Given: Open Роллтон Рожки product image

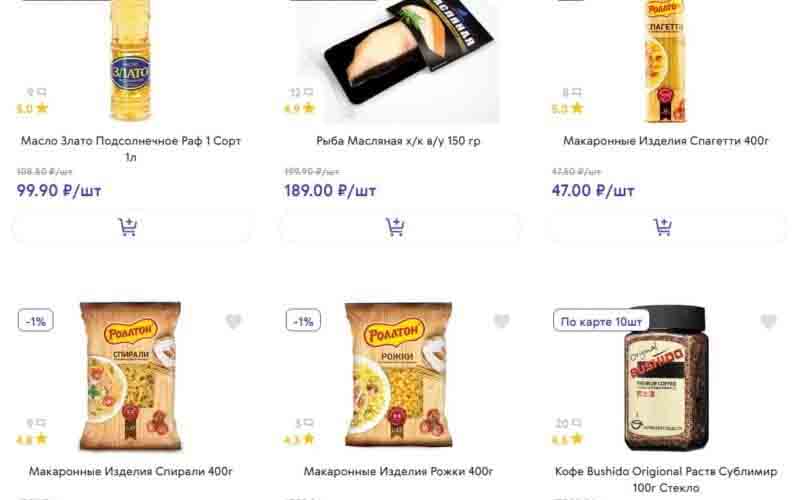Looking at the screenshot, I should (398, 376).
